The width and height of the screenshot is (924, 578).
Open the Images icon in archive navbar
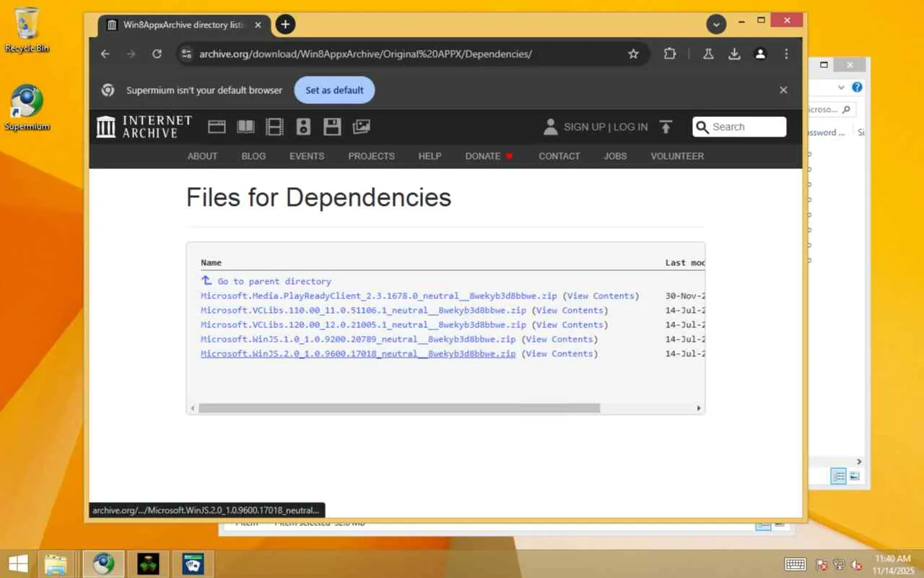tap(361, 127)
